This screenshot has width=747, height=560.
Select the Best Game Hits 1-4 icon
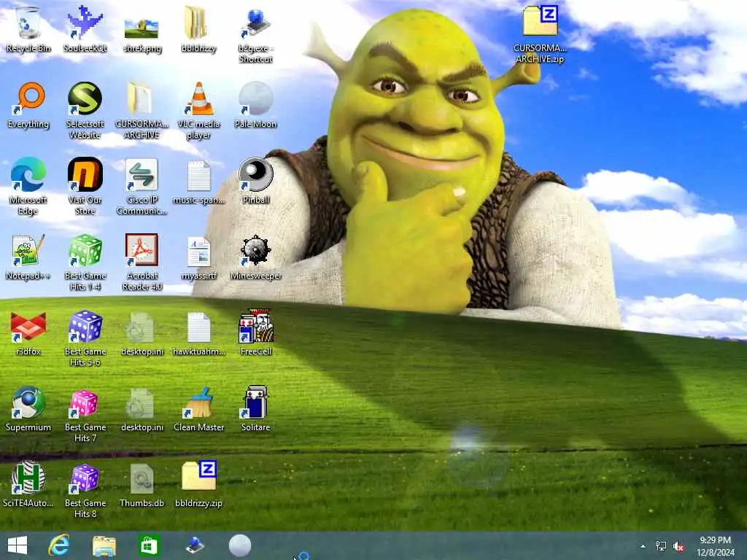(x=85, y=262)
